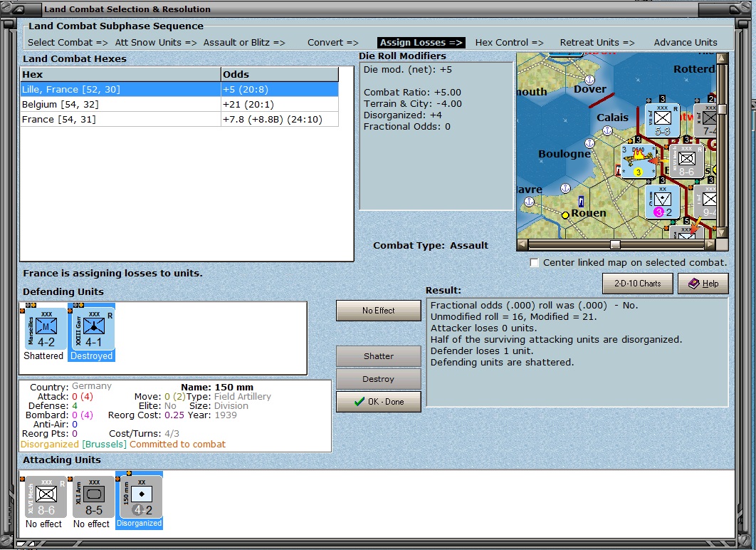This screenshot has width=756, height=550.
Task: Click the Shatter button
Action: point(379,356)
